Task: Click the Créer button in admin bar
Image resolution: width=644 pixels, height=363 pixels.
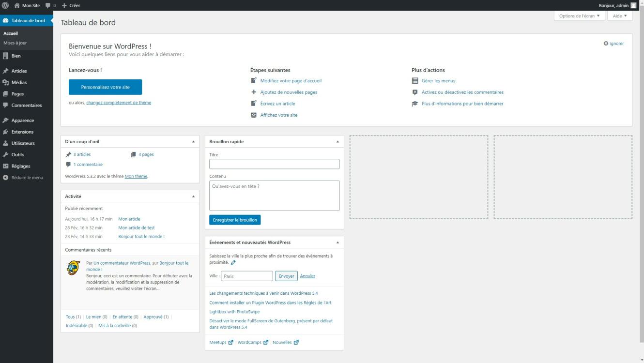Action: (x=71, y=5)
